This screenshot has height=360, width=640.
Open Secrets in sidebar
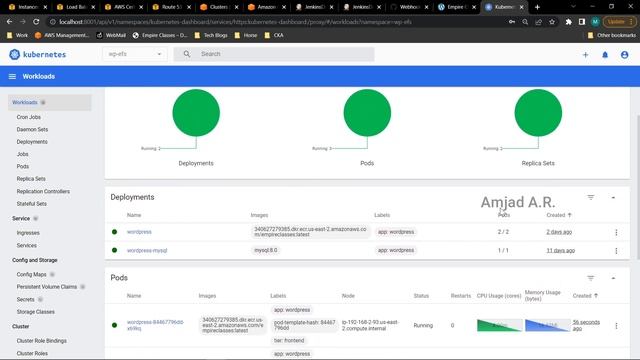pos(25,299)
